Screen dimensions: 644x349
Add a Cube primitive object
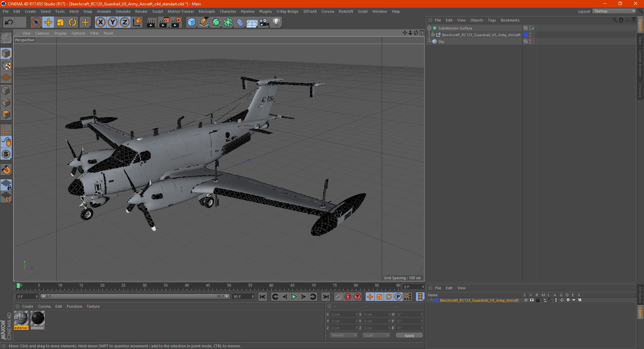point(192,22)
